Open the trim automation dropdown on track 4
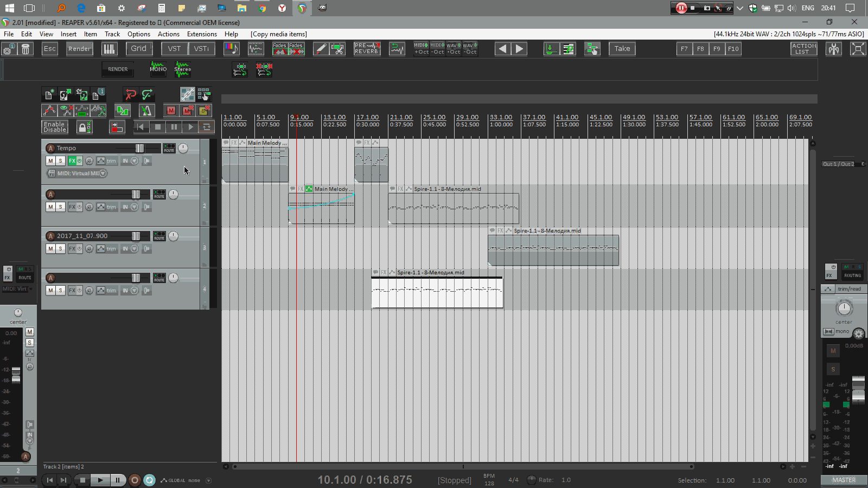The width and height of the screenshot is (868, 488). click(x=111, y=291)
